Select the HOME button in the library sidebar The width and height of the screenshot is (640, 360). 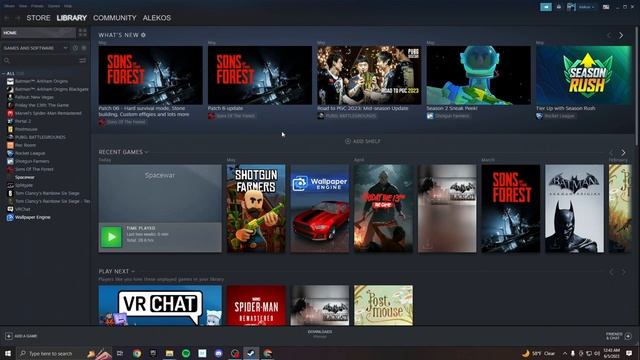[39, 33]
